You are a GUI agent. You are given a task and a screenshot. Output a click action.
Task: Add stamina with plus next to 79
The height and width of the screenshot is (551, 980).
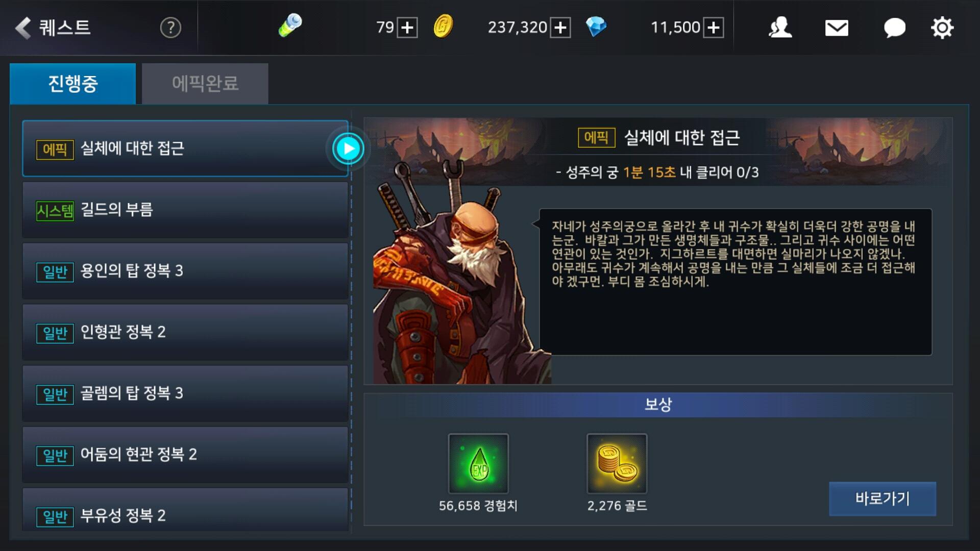click(407, 28)
